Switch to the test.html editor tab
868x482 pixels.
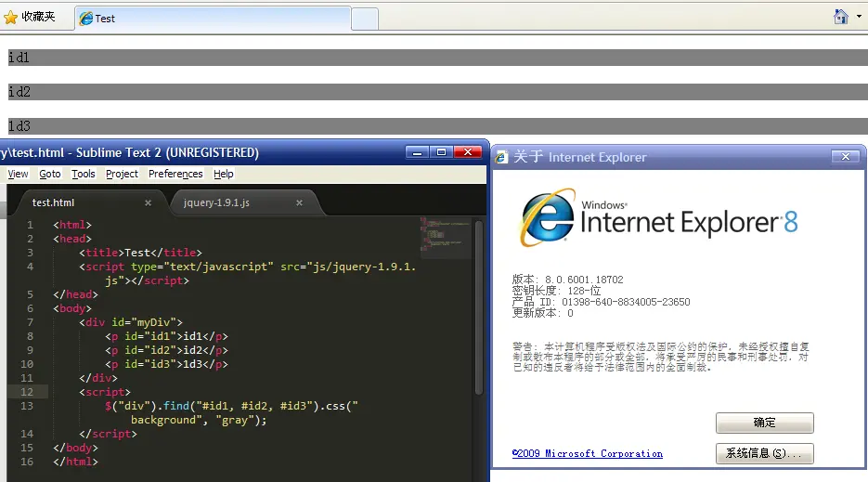[x=88, y=202]
